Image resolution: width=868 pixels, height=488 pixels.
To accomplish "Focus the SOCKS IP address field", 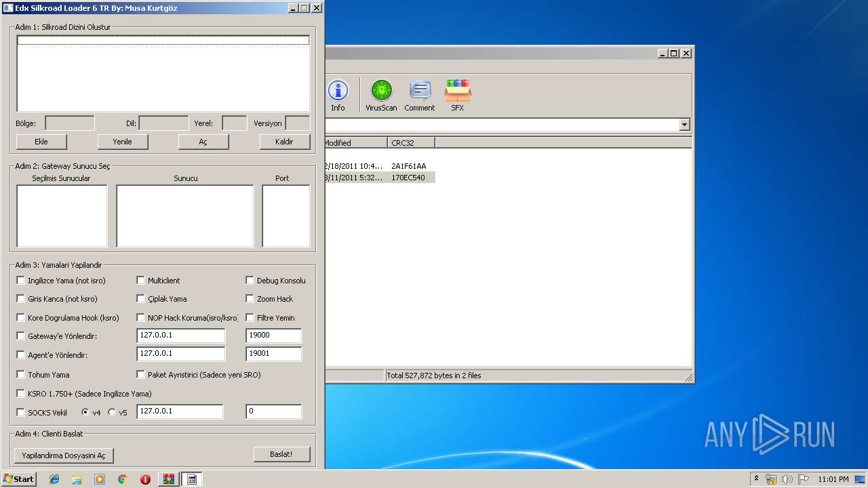I will (180, 411).
